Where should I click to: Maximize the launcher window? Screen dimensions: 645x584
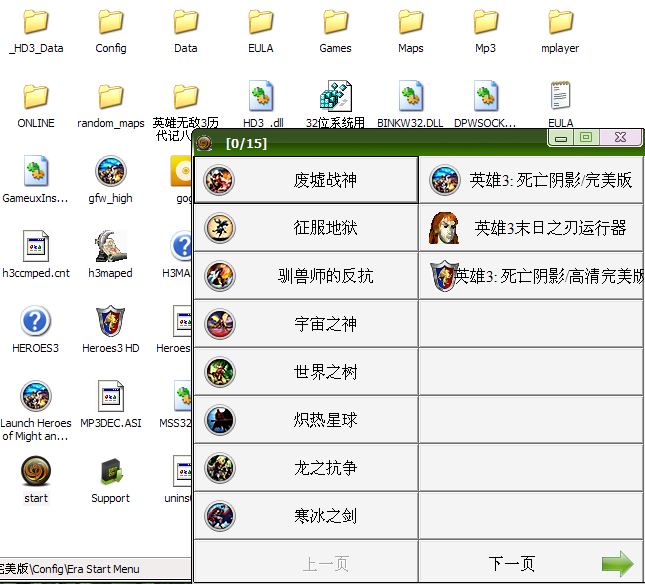click(x=586, y=137)
